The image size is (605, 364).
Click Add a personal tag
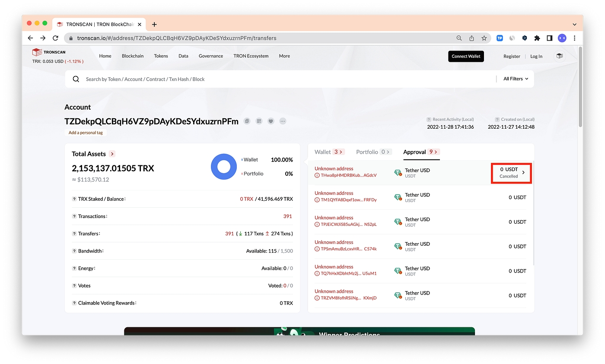[x=86, y=133]
